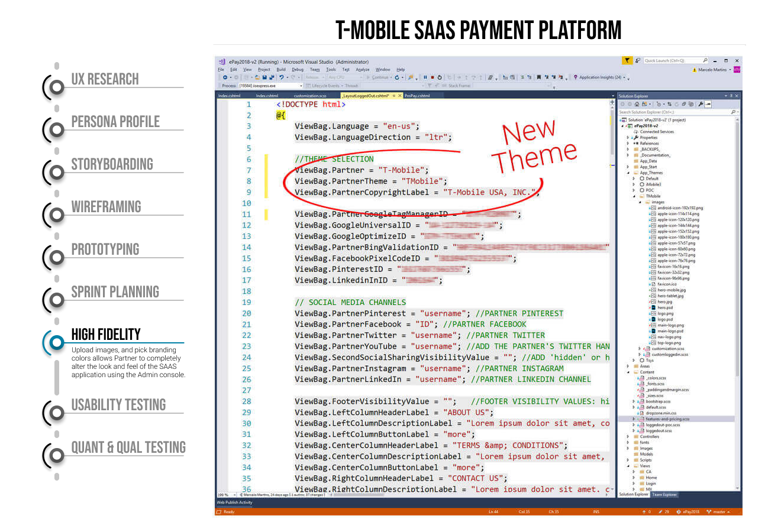Click the Quick Launch search magnifier icon
The width and height of the screenshot is (781, 532).
[x=705, y=60]
